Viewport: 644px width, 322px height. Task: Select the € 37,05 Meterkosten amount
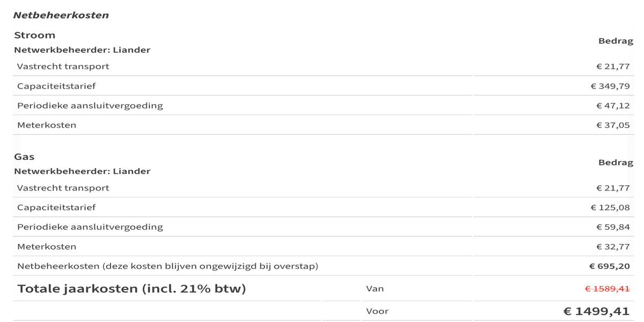(613, 125)
